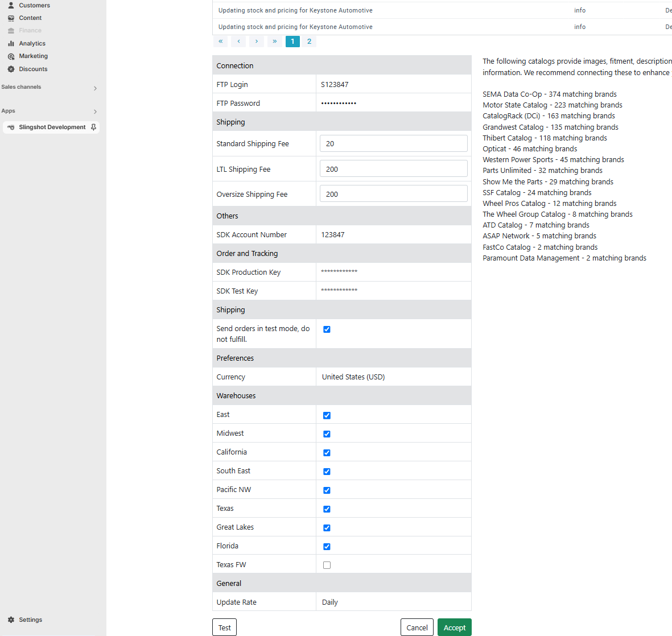
Task: Uncheck the Midwest warehouse
Action: coord(327,433)
